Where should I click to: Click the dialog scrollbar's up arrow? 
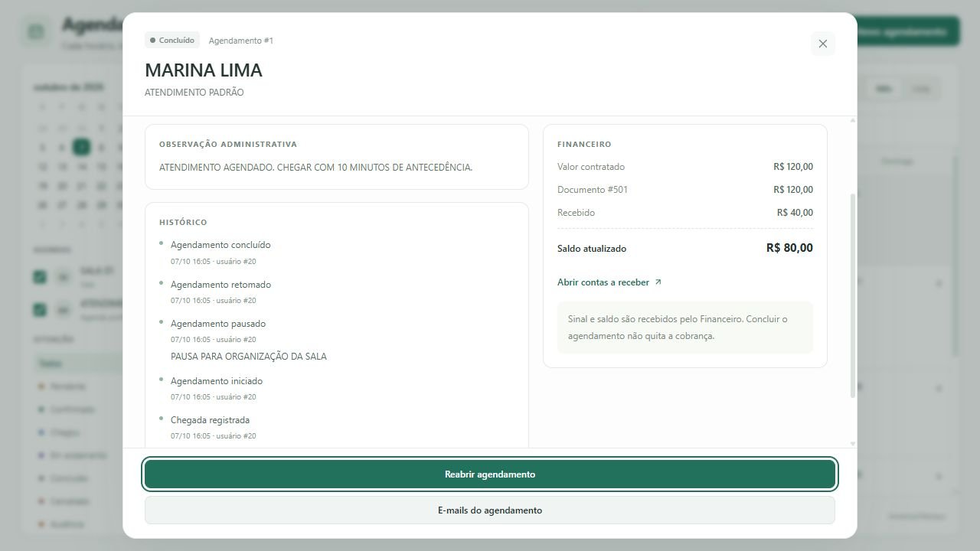pos(852,121)
